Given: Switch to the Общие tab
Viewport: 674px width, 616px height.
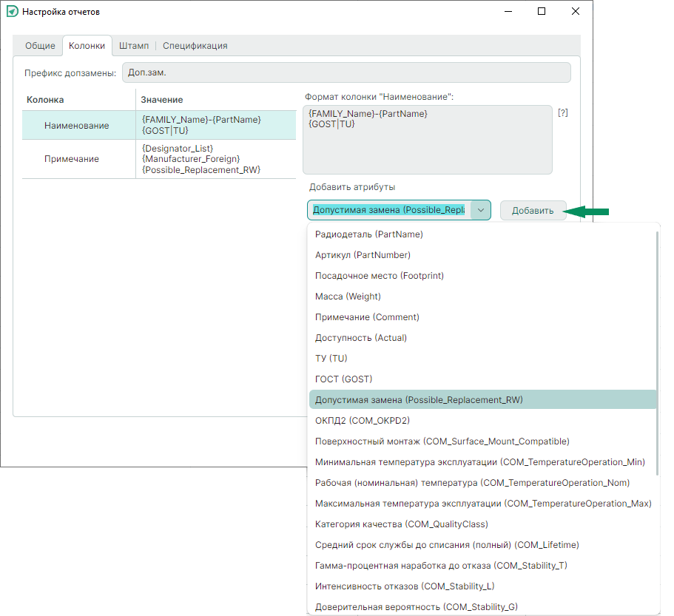Looking at the screenshot, I should click(40, 46).
